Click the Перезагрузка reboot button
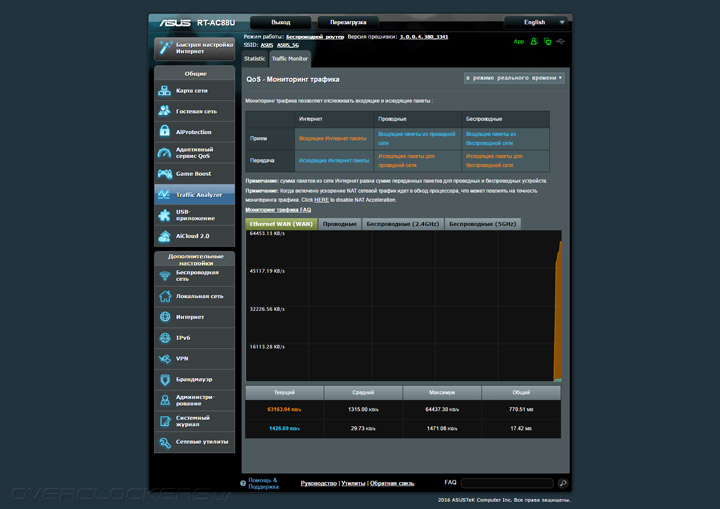This screenshot has height=509, width=720. click(348, 22)
